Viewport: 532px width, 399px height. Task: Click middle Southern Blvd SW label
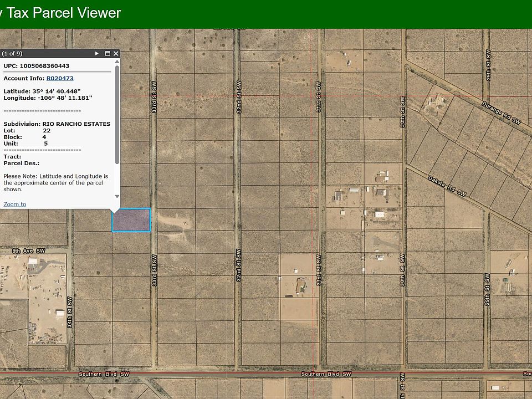pyautogui.click(x=326, y=374)
